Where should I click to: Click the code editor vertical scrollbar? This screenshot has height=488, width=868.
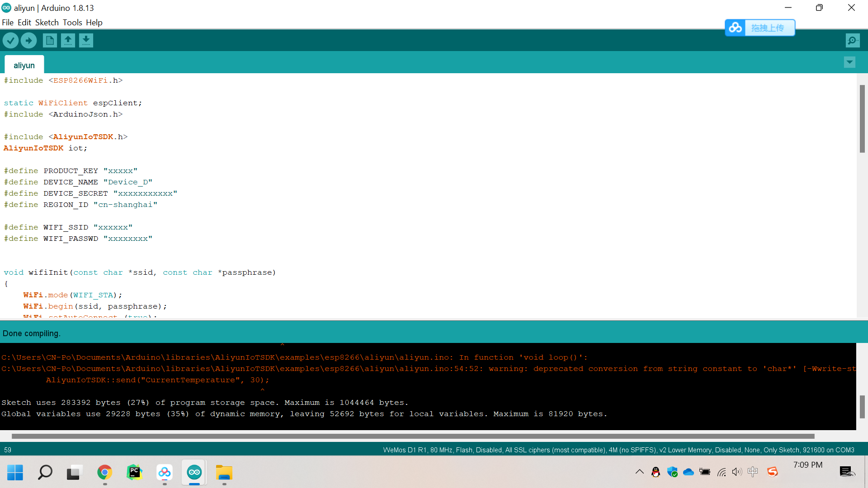pos(862,119)
